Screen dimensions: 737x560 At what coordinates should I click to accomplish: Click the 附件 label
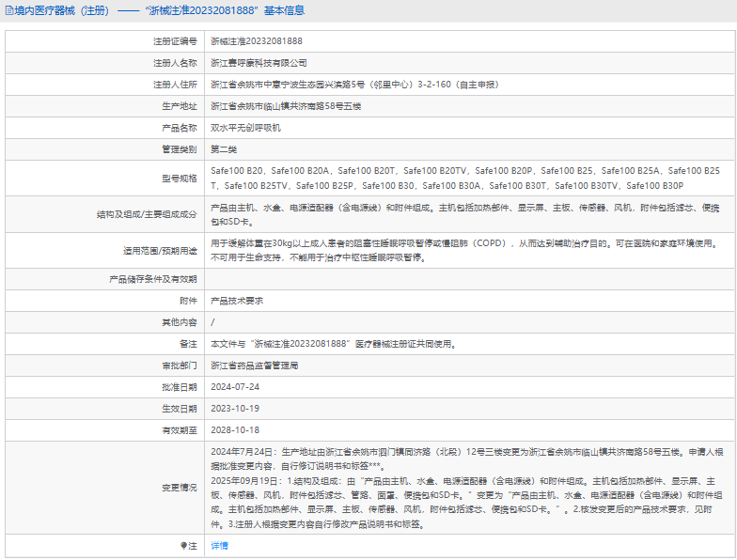(188, 301)
